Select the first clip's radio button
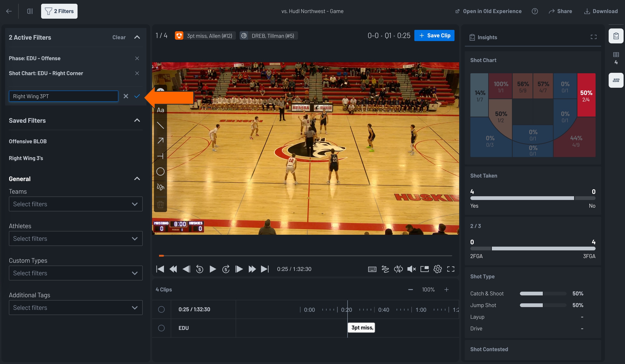 [x=161, y=309]
